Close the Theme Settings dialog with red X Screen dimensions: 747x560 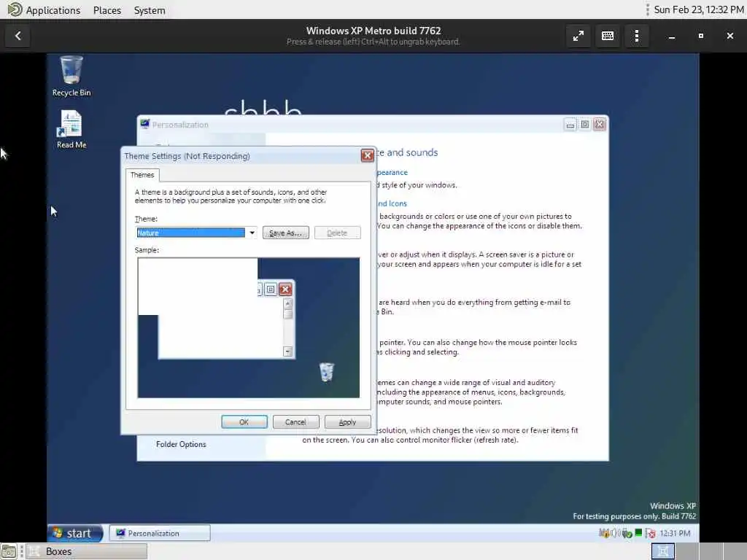[x=368, y=156]
